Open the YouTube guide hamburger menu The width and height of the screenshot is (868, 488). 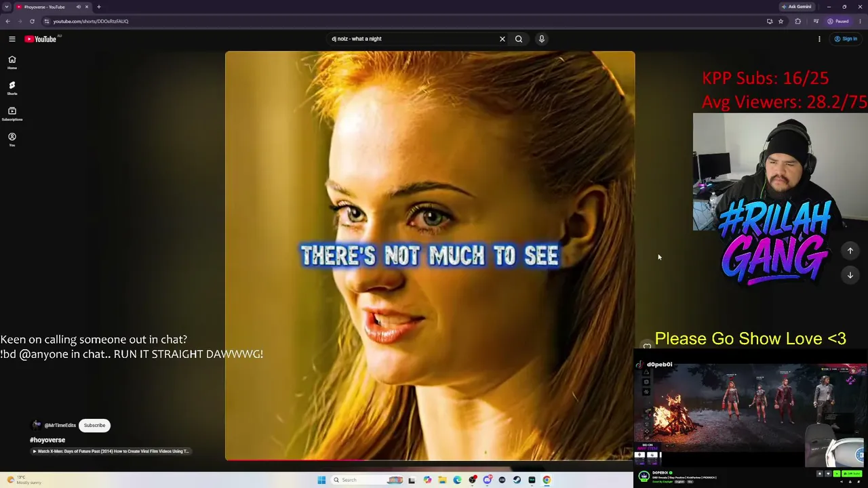click(12, 39)
